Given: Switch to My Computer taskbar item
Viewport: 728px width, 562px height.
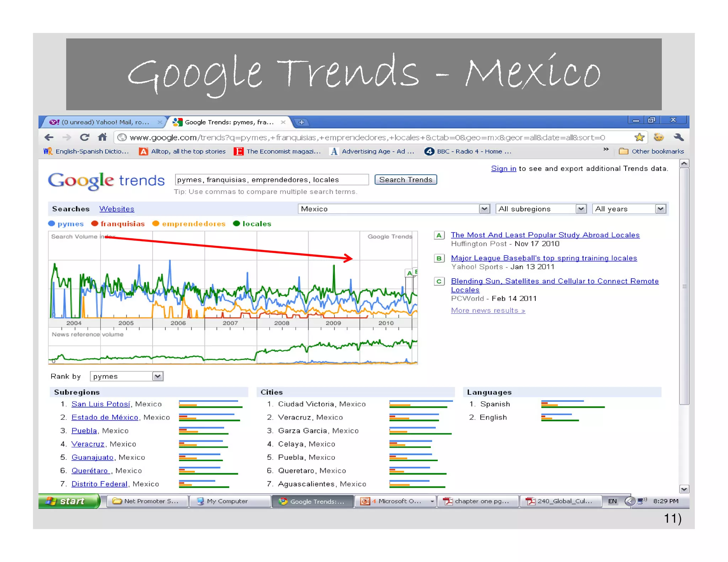Looking at the screenshot, I should pos(230,501).
